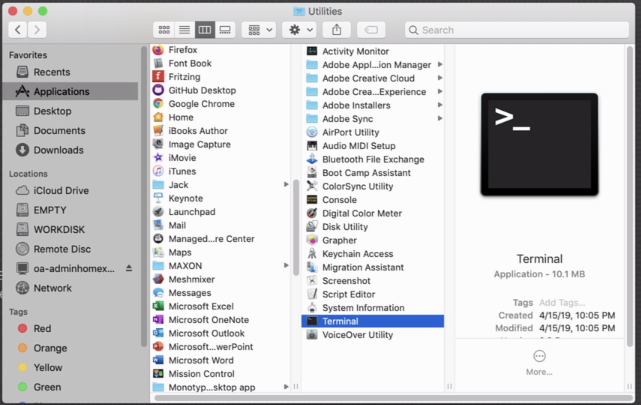This screenshot has width=641, height=405.
Task: Select the Meshmixer app icon
Action: 158,279
